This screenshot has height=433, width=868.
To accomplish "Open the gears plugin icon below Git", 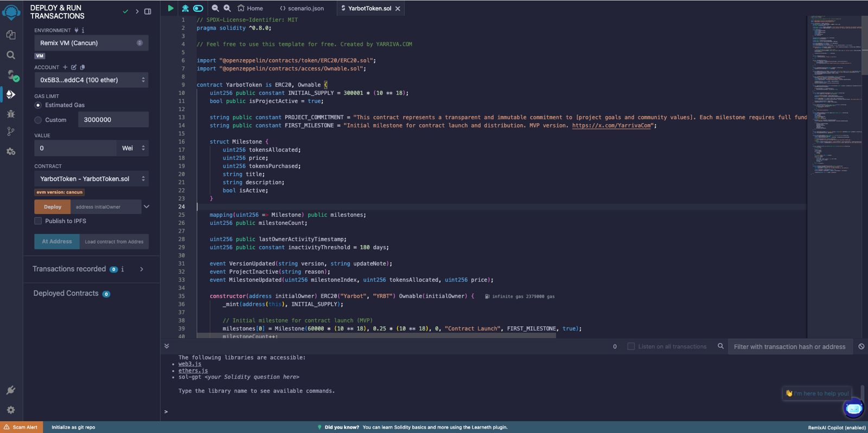I will pos(11,152).
